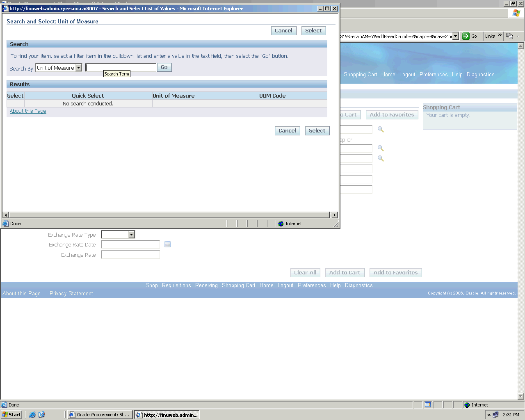Click the Windows Start button
Image resolution: width=525 pixels, height=420 pixels.
click(x=11, y=415)
